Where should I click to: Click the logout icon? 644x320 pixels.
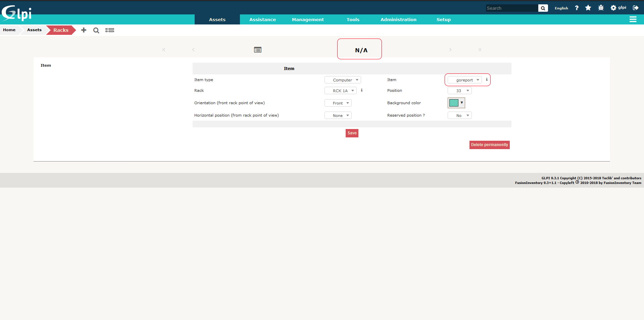tap(636, 8)
